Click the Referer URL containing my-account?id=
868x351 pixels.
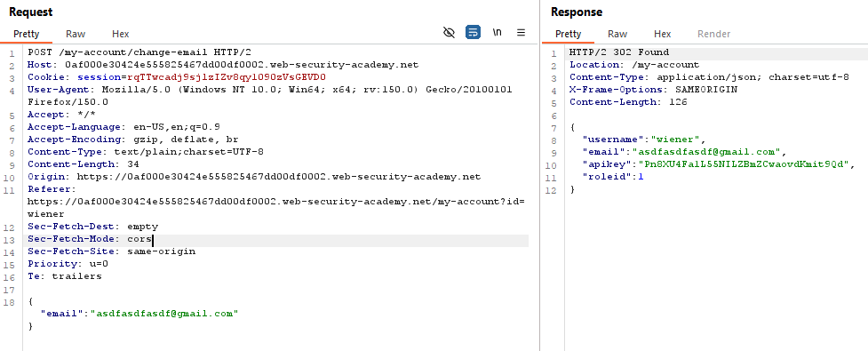tap(275, 202)
